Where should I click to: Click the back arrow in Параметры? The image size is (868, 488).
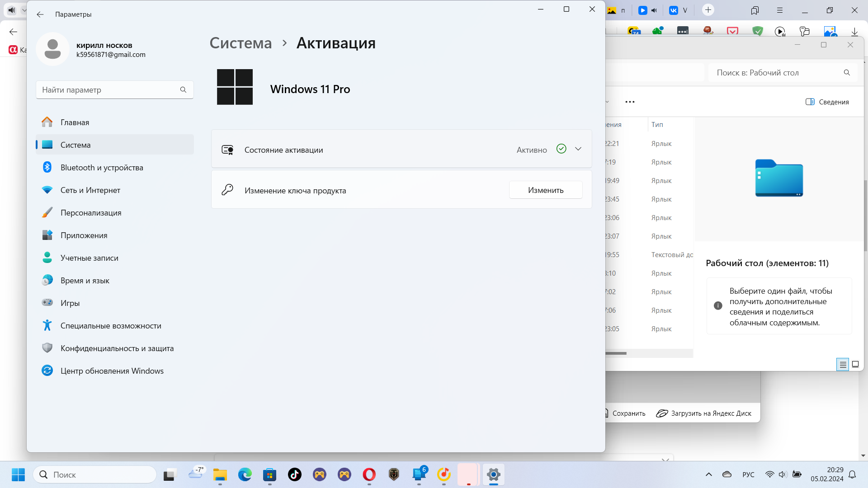(40, 14)
